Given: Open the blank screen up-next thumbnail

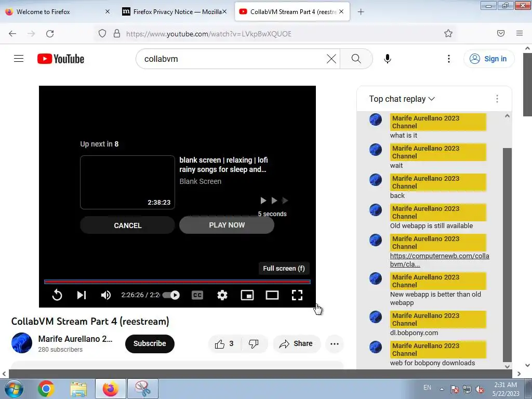Looking at the screenshot, I should 128,182.
